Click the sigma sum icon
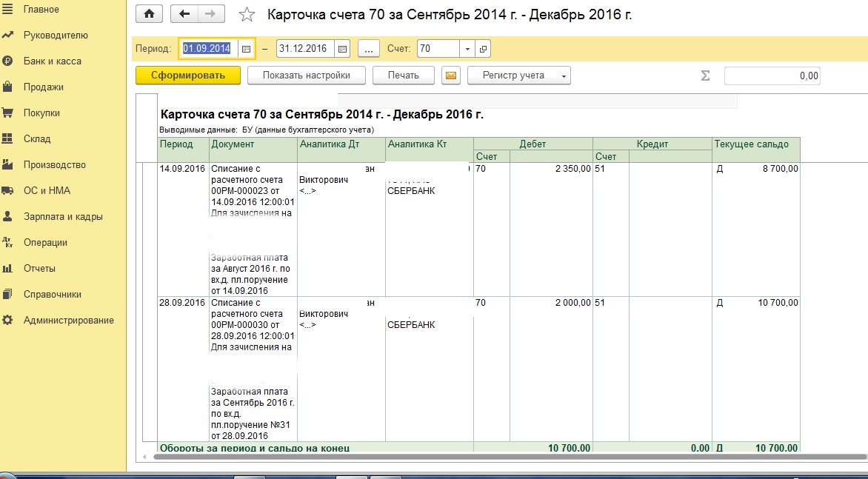 (x=705, y=76)
